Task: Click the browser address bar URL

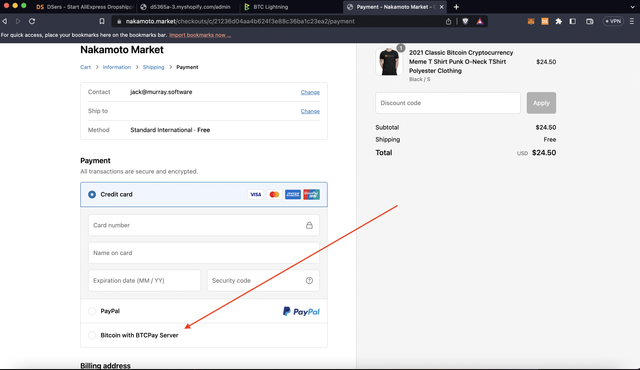Action: pos(240,21)
